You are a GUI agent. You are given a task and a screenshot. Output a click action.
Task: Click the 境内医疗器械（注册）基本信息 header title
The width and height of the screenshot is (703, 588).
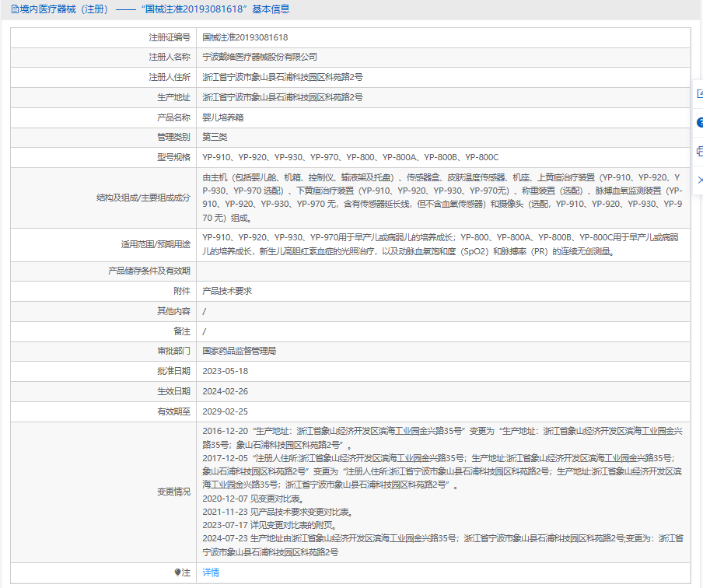point(155,9)
